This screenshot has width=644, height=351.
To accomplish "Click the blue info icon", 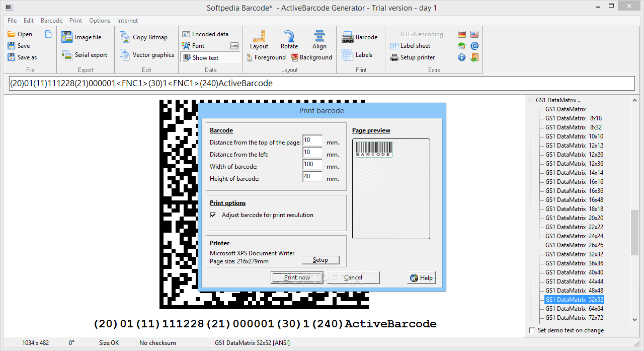I will coord(462,57).
